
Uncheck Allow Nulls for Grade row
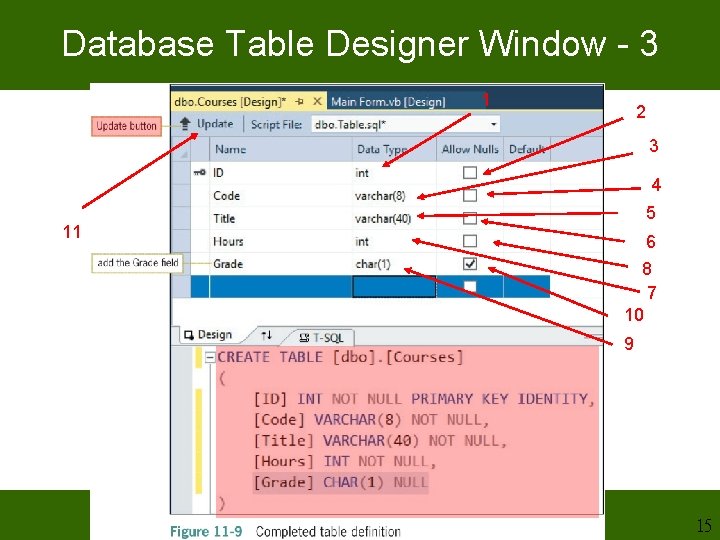470,264
